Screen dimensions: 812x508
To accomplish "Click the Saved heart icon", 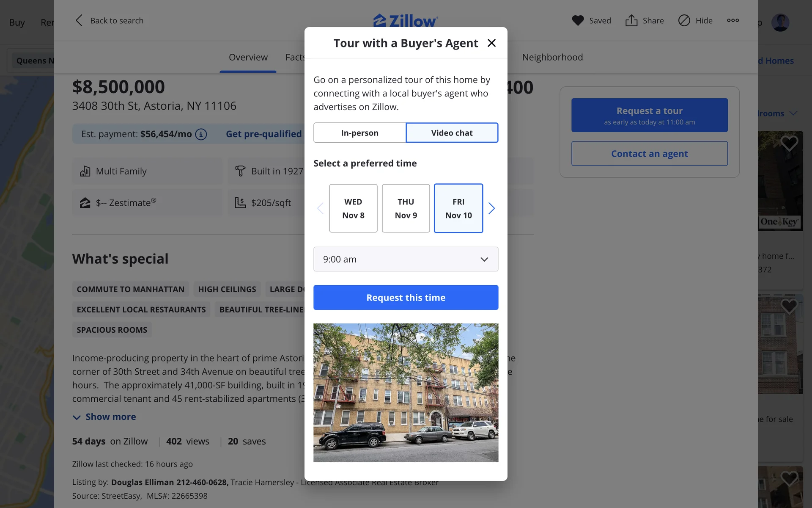I will (578, 20).
